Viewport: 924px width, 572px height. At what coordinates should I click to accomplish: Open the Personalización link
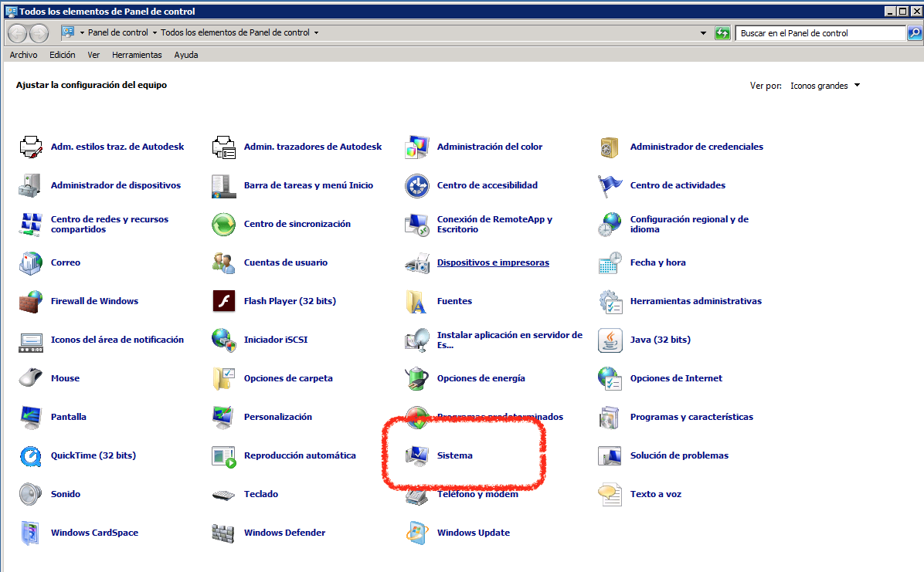pos(278,417)
